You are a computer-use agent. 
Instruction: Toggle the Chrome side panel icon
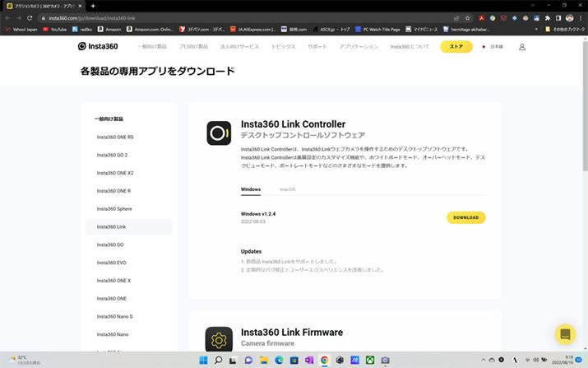pos(558,17)
